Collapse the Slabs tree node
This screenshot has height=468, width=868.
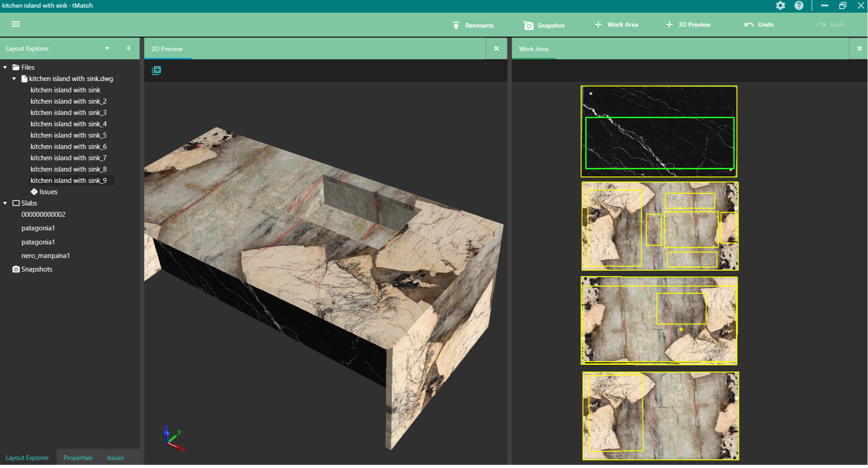pyautogui.click(x=5, y=203)
